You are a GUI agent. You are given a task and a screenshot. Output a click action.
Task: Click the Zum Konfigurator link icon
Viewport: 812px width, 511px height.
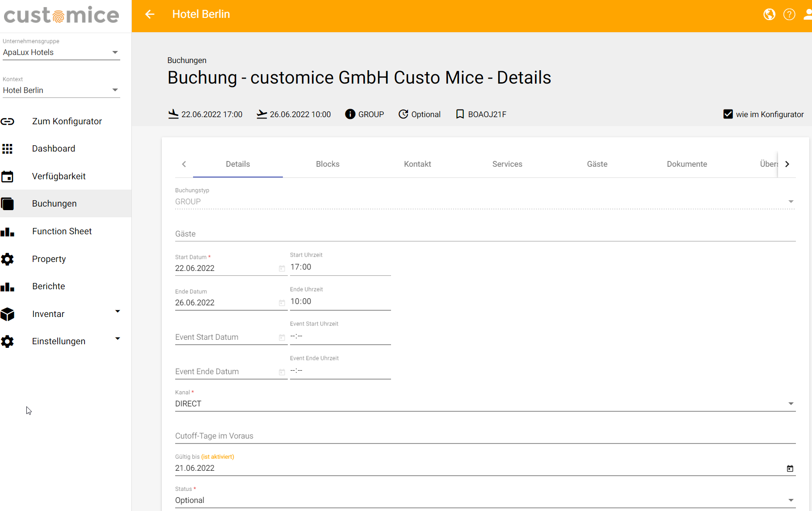(8, 122)
